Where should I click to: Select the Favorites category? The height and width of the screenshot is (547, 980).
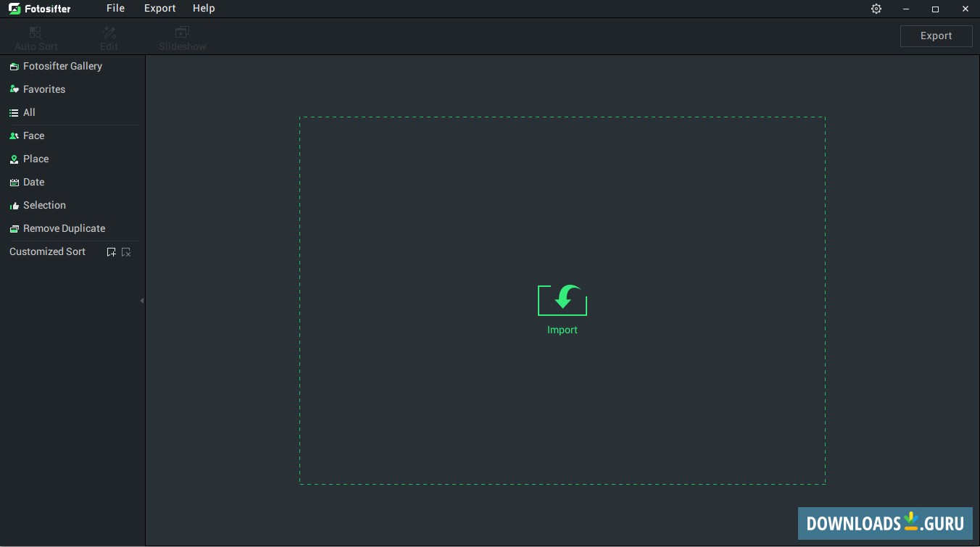(x=43, y=89)
